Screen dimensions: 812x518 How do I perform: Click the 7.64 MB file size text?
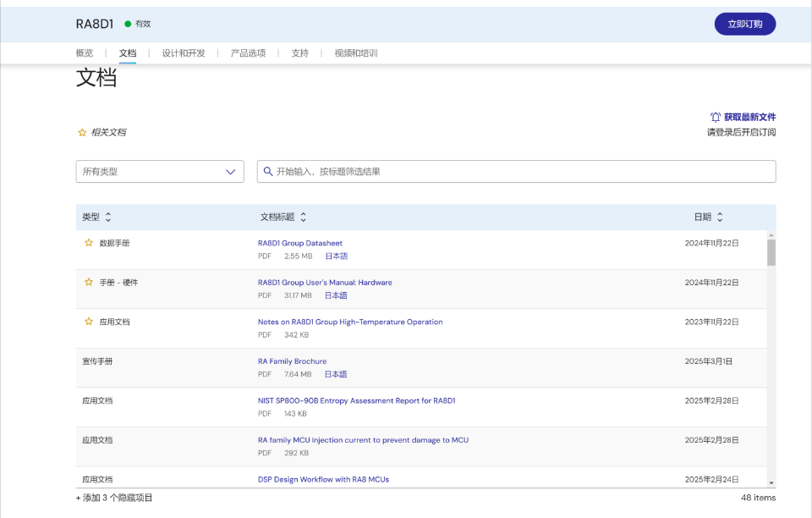click(298, 374)
